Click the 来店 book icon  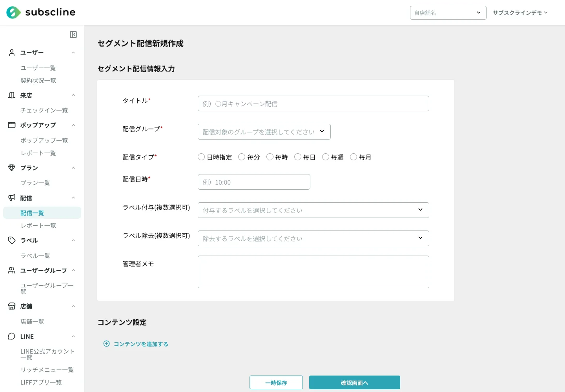(x=12, y=95)
